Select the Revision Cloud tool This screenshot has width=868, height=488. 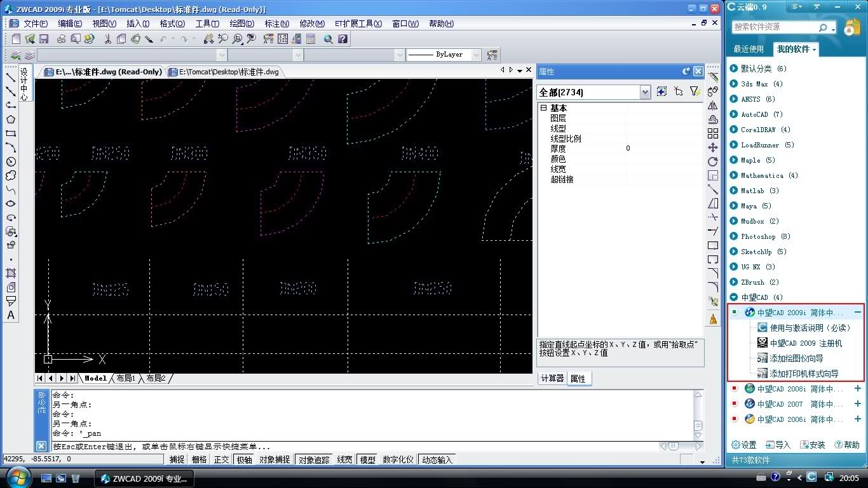tap(11, 175)
